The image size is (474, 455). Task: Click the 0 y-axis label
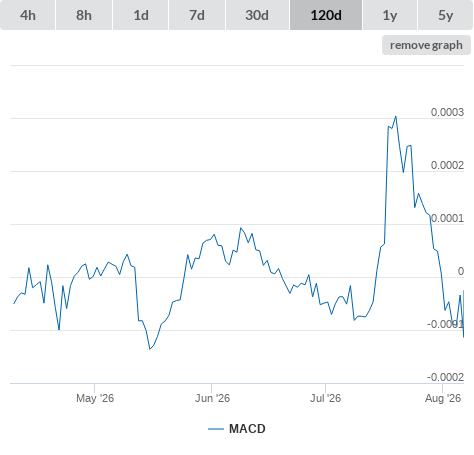pos(461,271)
